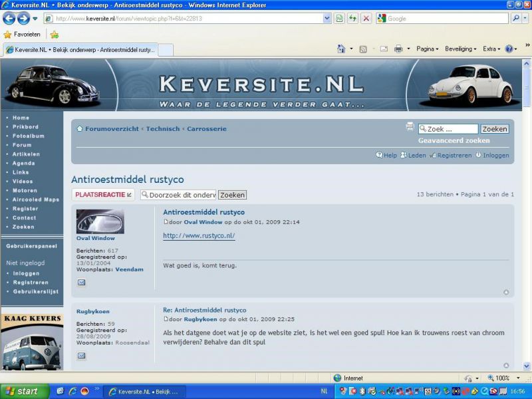Launch Internet Explorer from Quick Launch
The height and width of the screenshot is (399, 532).
click(x=72, y=392)
